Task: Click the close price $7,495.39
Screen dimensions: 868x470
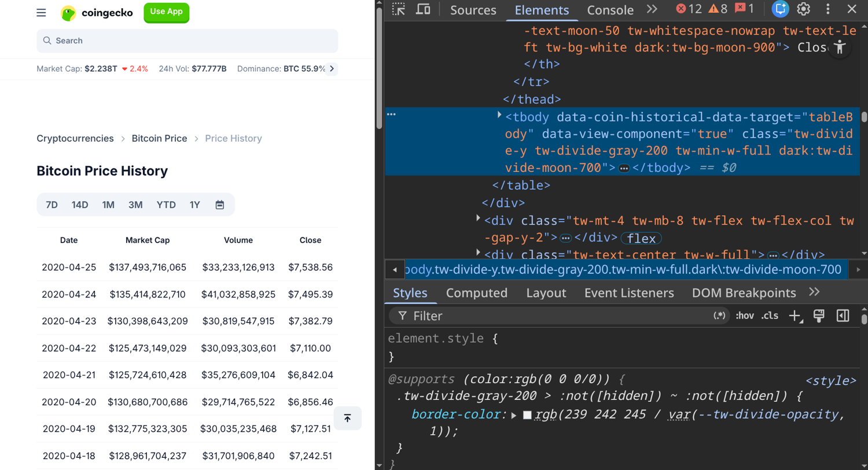Action: pos(311,295)
